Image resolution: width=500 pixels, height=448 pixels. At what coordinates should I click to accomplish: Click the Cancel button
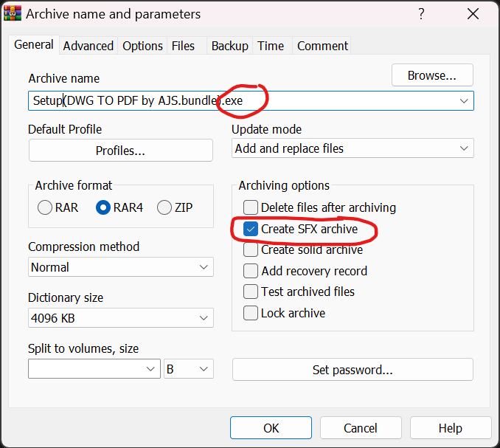361,428
